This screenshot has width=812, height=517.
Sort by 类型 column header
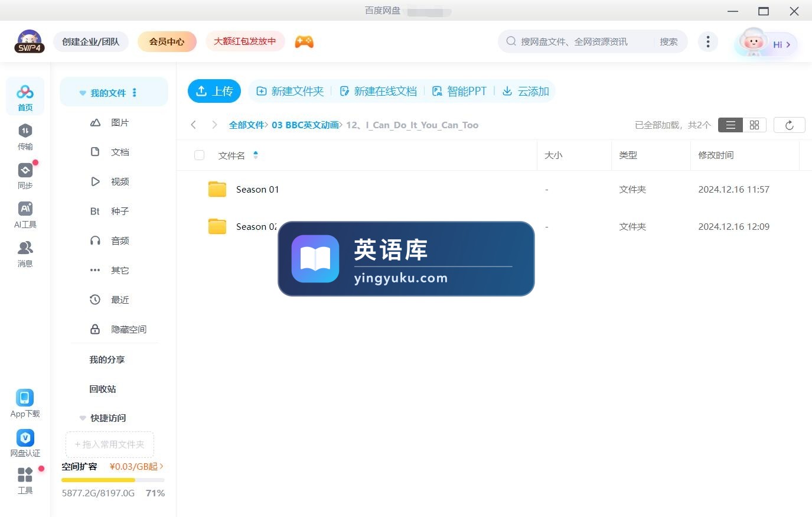pyautogui.click(x=628, y=155)
